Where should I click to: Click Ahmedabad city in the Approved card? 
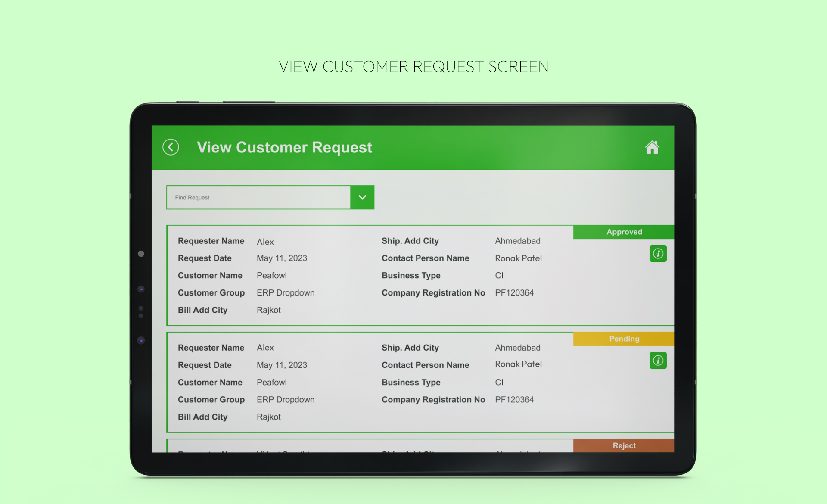(x=517, y=241)
